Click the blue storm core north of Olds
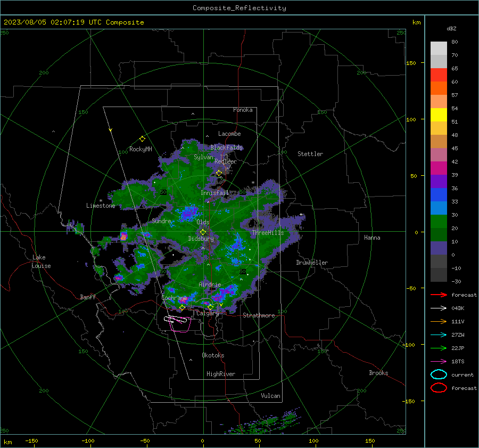The image size is (479, 448). (188, 213)
